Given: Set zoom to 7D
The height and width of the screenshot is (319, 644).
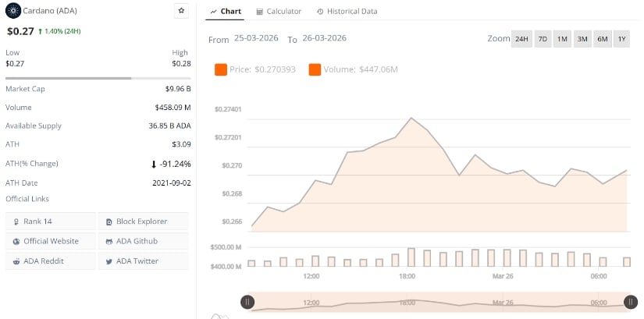Looking at the screenshot, I should click(543, 39).
